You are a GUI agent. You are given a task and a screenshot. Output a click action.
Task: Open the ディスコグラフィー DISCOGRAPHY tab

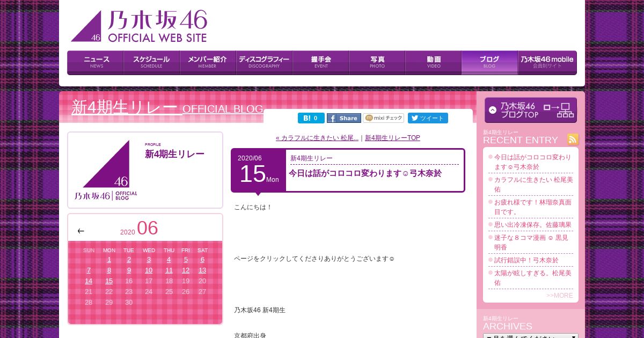(x=264, y=63)
